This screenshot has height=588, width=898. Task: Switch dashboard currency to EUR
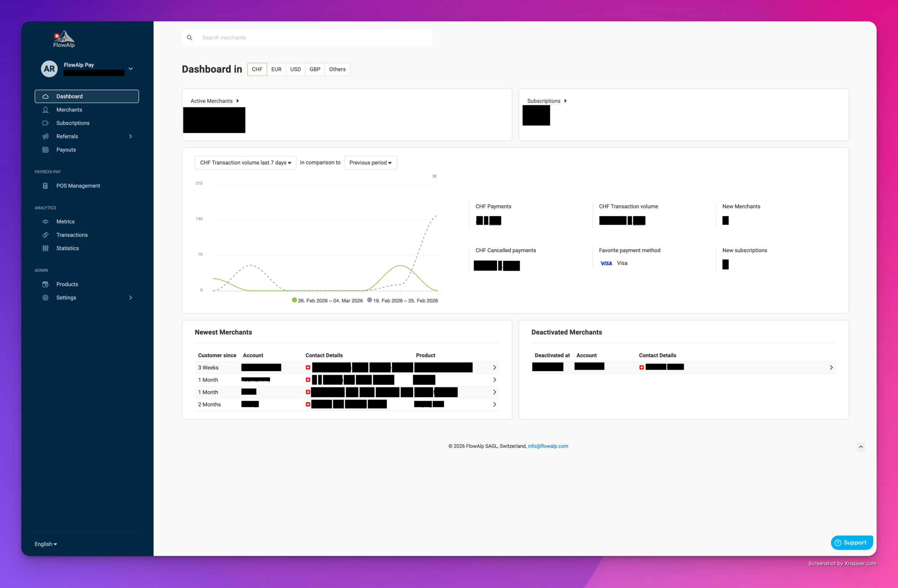tap(276, 69)
